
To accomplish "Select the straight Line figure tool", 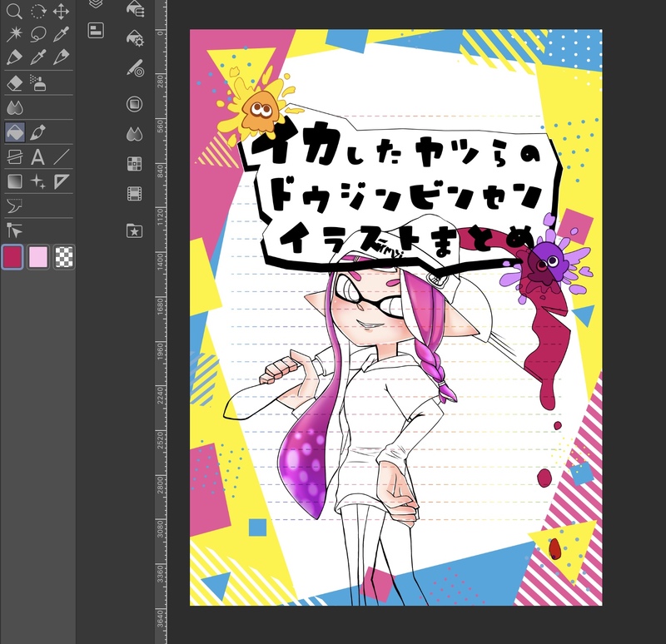I will [61, 157].
